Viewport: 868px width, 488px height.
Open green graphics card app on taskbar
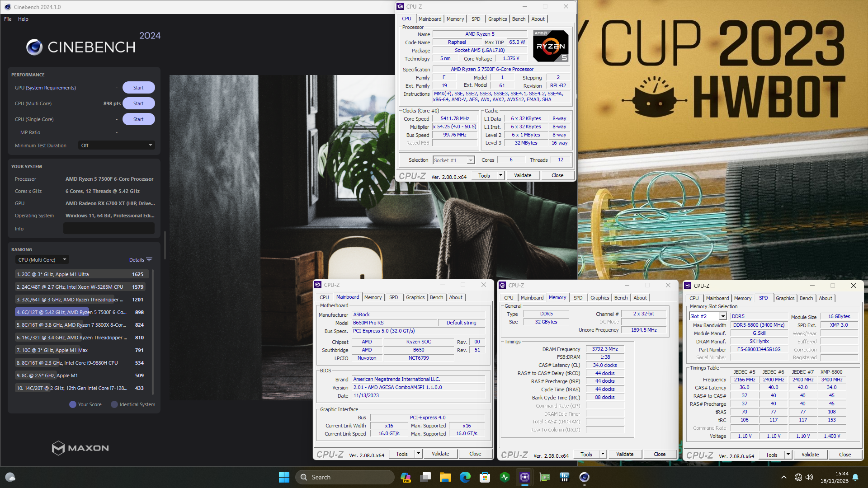point(544,477)
